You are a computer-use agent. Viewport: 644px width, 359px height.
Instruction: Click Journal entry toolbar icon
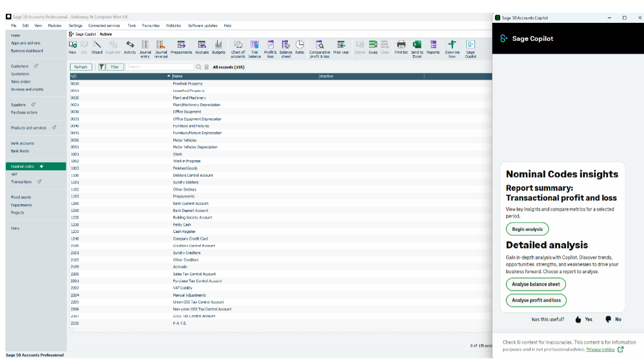tap(145, 49)
